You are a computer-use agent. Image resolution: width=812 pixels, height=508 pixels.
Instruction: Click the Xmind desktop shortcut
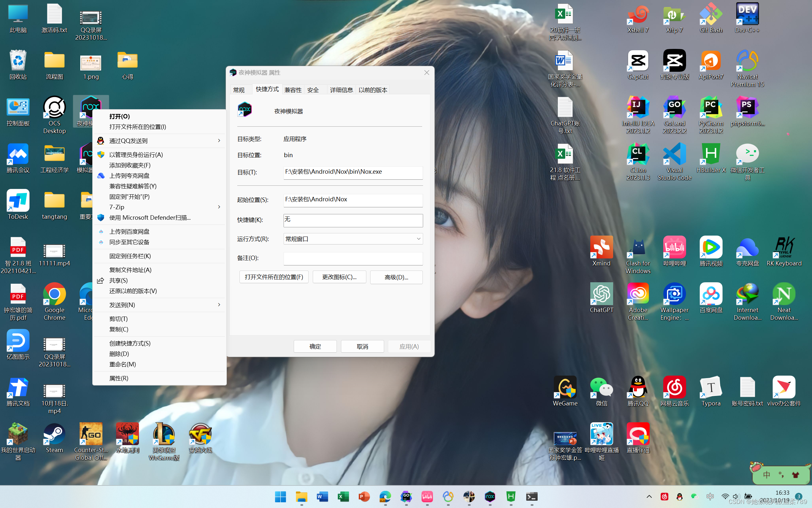601,252
